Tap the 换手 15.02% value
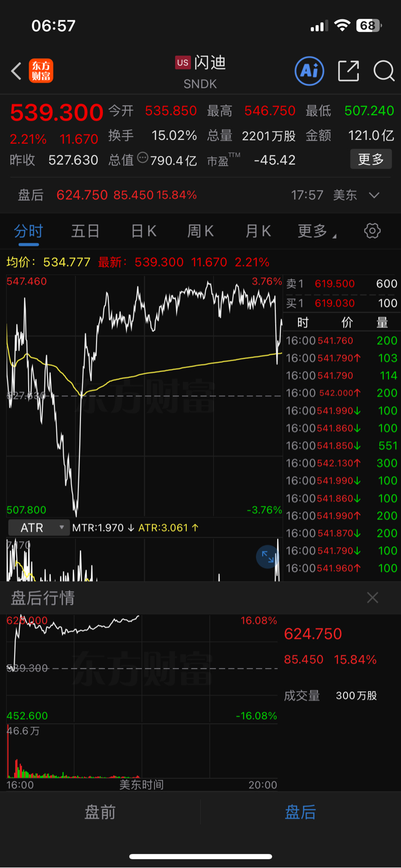Viewport: 401px width, 868px height. click(174, 136)
